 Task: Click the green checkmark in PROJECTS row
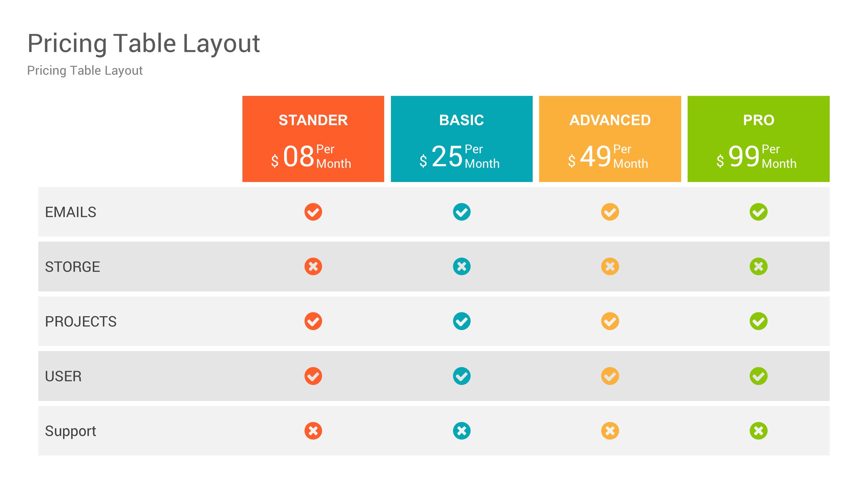coord(758,321)
